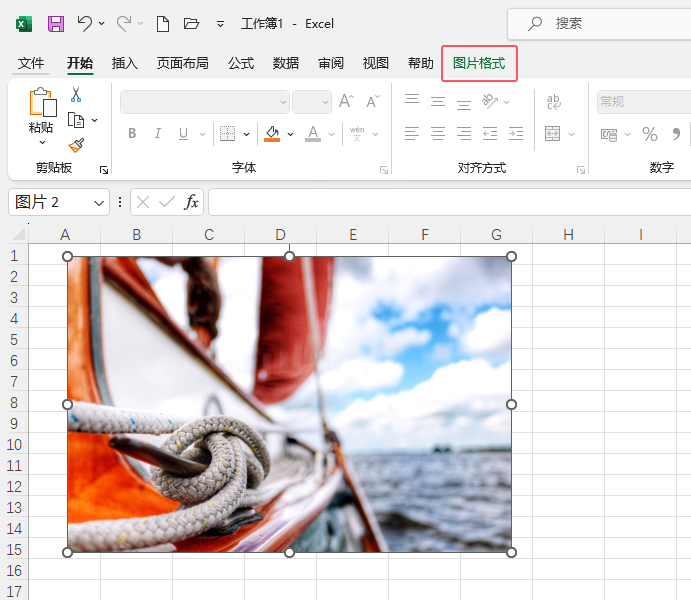Switch to the 图片格式 tab
This screenshot has width=691, height=600.
(479, 63)
